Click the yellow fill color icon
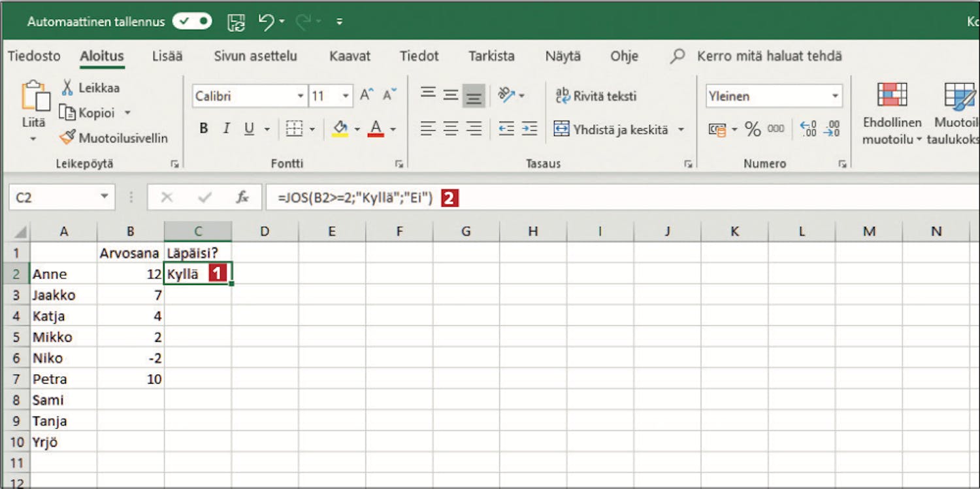 tap(340, 129)
